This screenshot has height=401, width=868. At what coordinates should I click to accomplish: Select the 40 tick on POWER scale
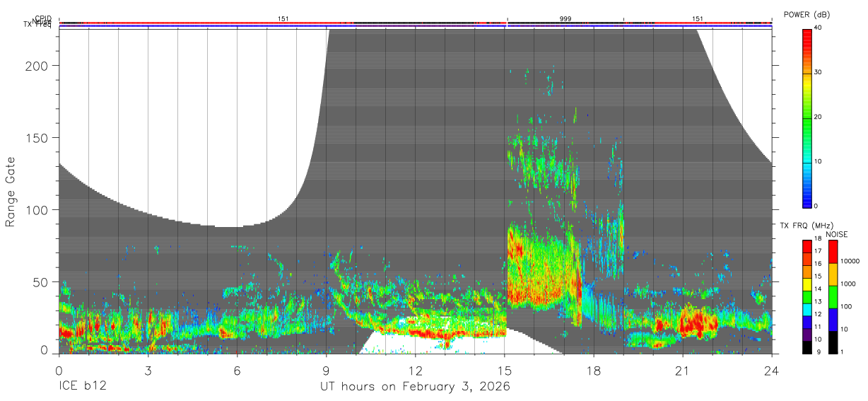point(819,28)
